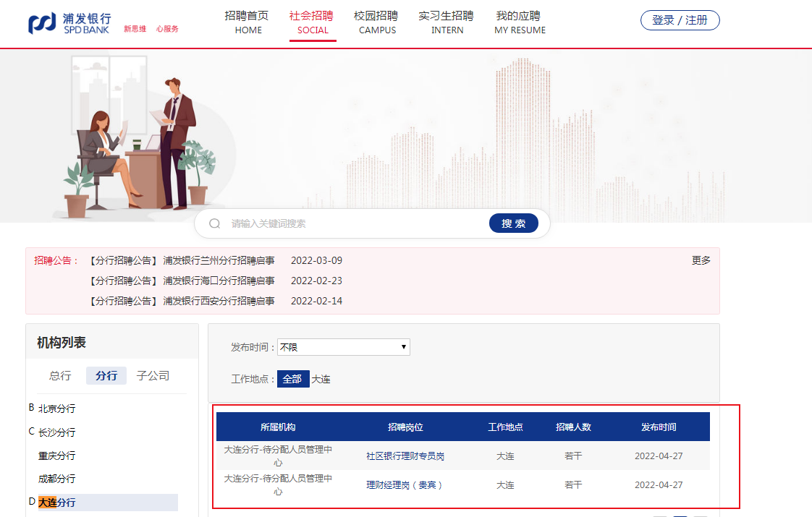Click announcement date 2022-02-23
812x517 pixels.
point(316,281)
